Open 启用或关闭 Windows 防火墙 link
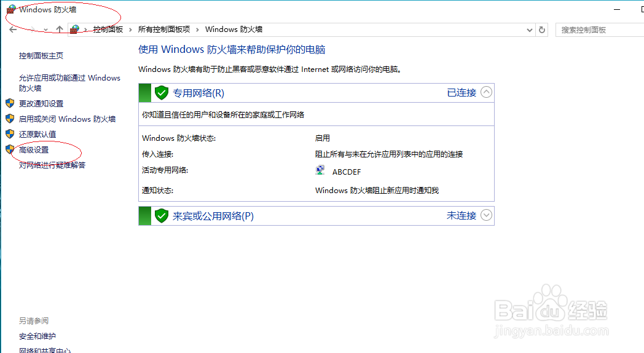 click(x=68, y=119)
